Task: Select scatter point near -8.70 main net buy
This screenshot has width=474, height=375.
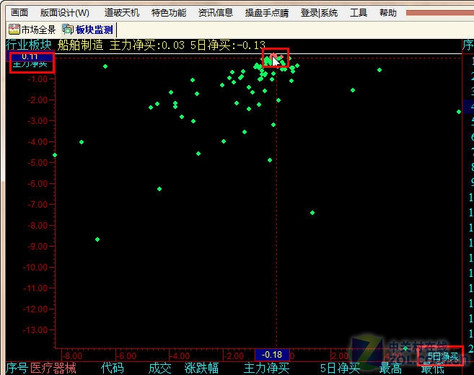Action: (97, 239)
